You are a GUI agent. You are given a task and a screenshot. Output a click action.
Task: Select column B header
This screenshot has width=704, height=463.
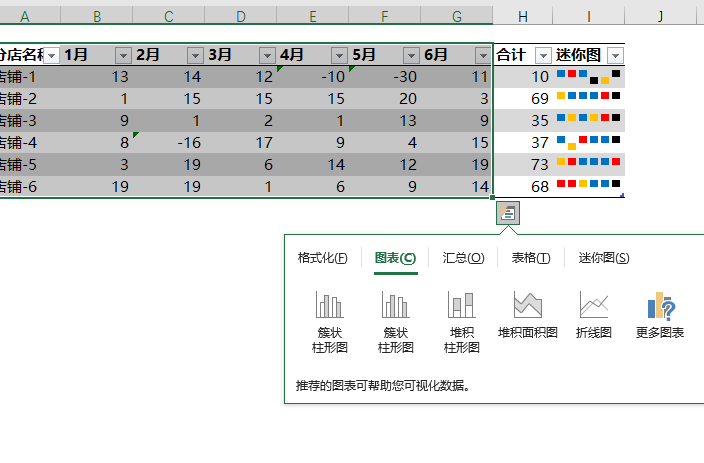[x=97, y=16]
